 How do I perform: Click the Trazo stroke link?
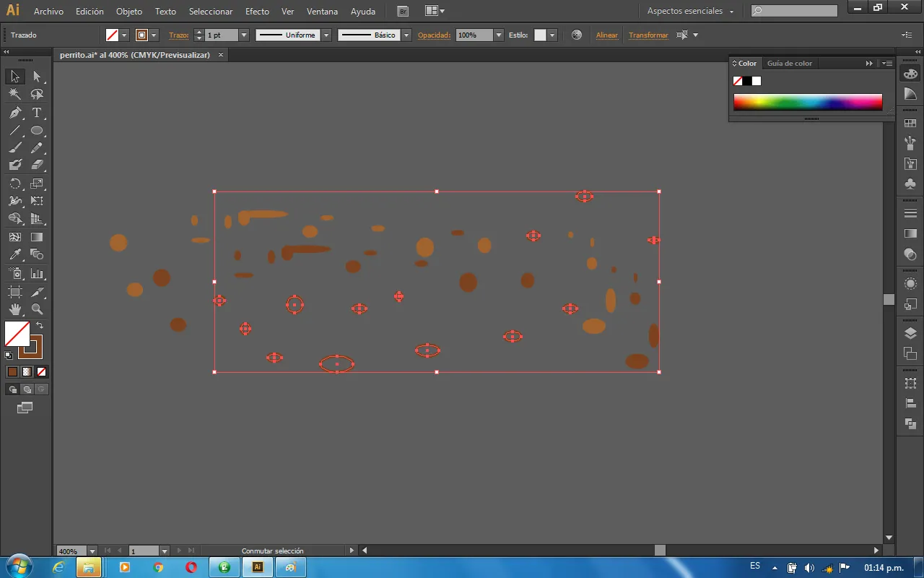[x=178, y=35]
